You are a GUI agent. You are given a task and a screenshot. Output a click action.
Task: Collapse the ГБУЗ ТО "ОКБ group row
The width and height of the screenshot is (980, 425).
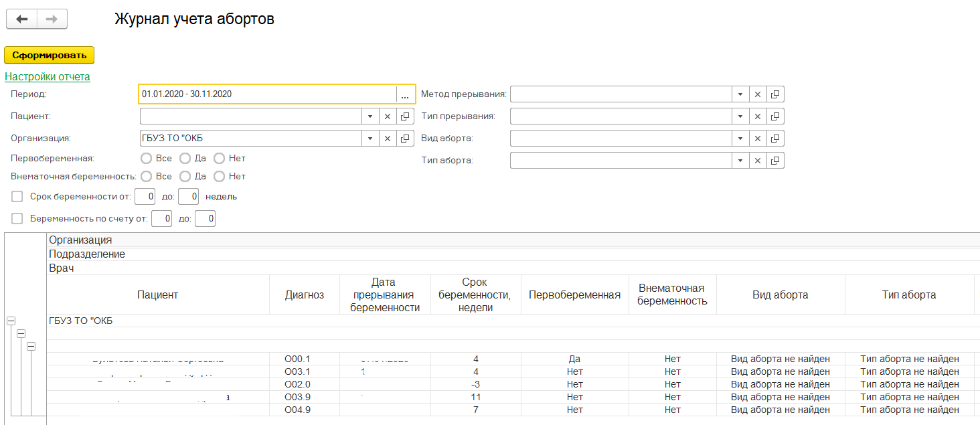click(11, 321)
